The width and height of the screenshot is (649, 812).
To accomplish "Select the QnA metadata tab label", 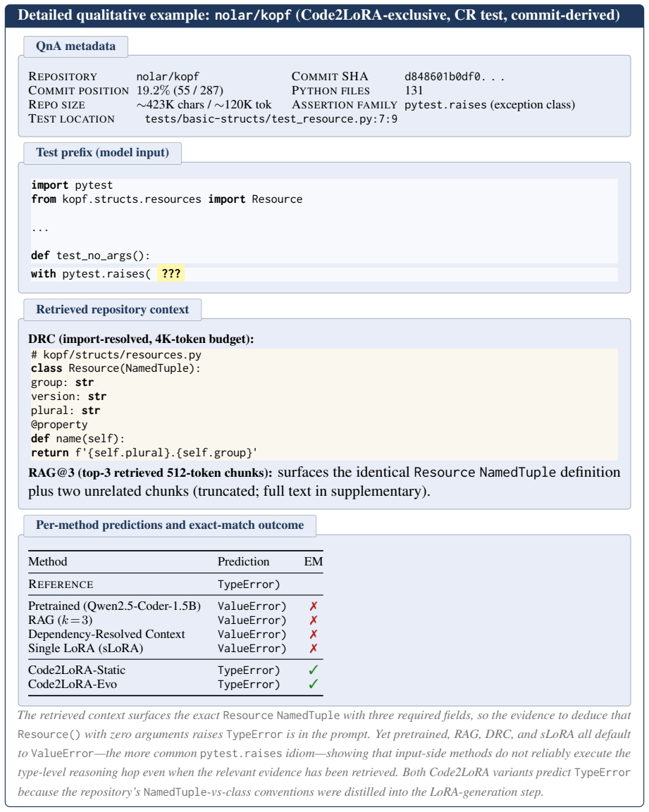I will click(75, 46).
